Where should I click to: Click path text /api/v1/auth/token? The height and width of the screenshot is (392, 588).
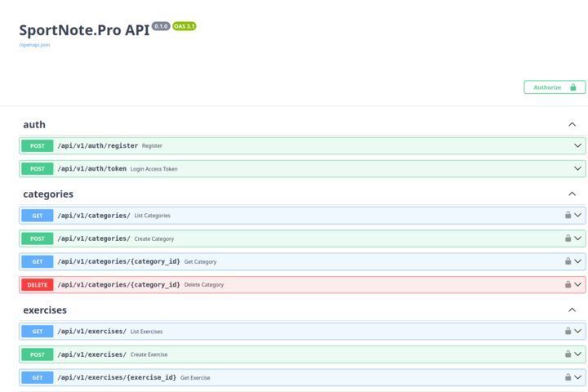click(x=91, y=169)
